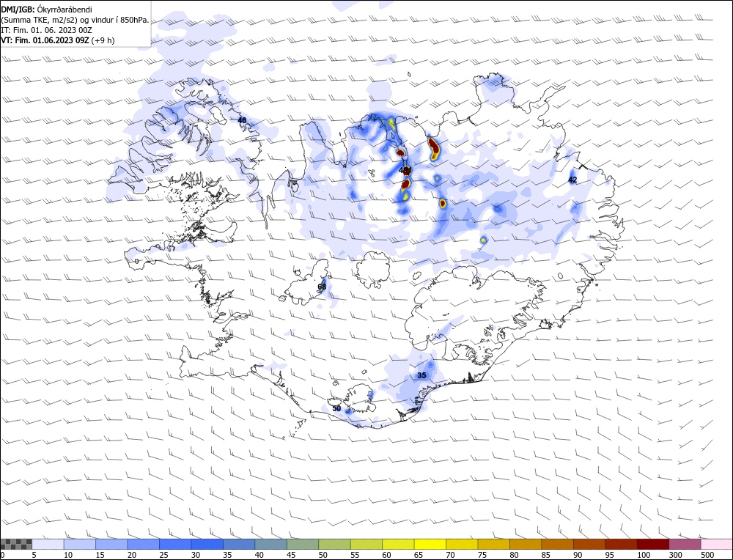Select the legend swatch between 75 and 80

coord(493,544)
